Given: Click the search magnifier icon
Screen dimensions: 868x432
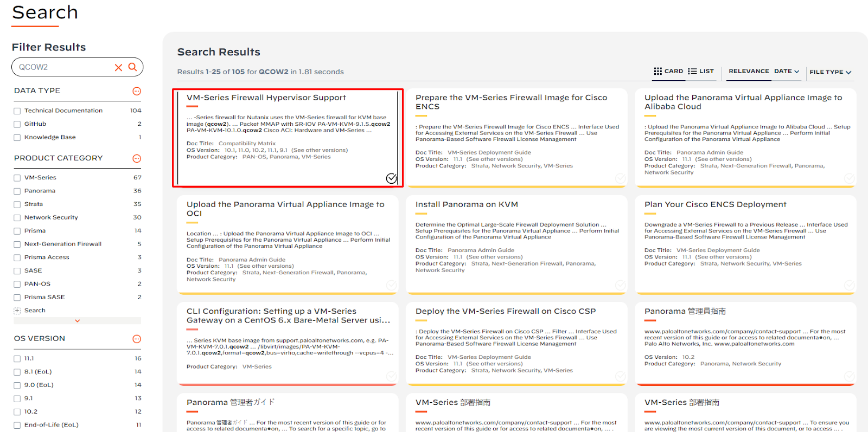Looking at the screenshot, I should (132, 67).
